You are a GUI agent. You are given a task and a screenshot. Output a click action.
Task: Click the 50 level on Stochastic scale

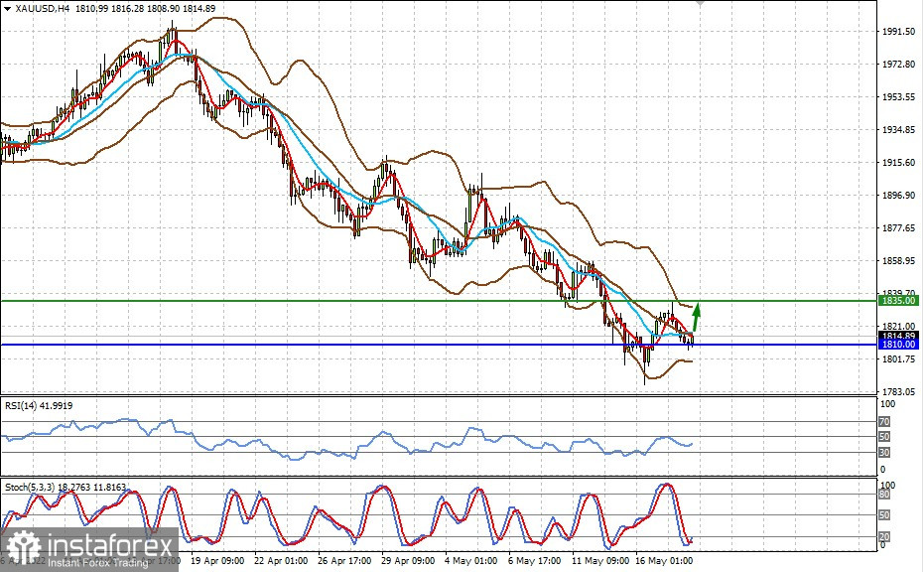point(884,515)
